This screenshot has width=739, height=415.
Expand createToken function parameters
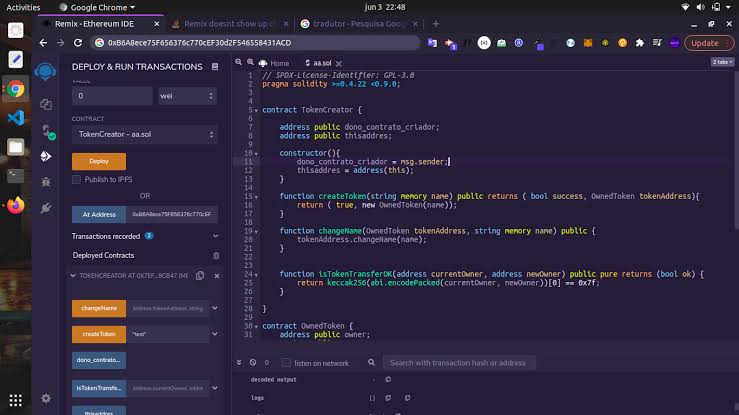coord(215,334)
